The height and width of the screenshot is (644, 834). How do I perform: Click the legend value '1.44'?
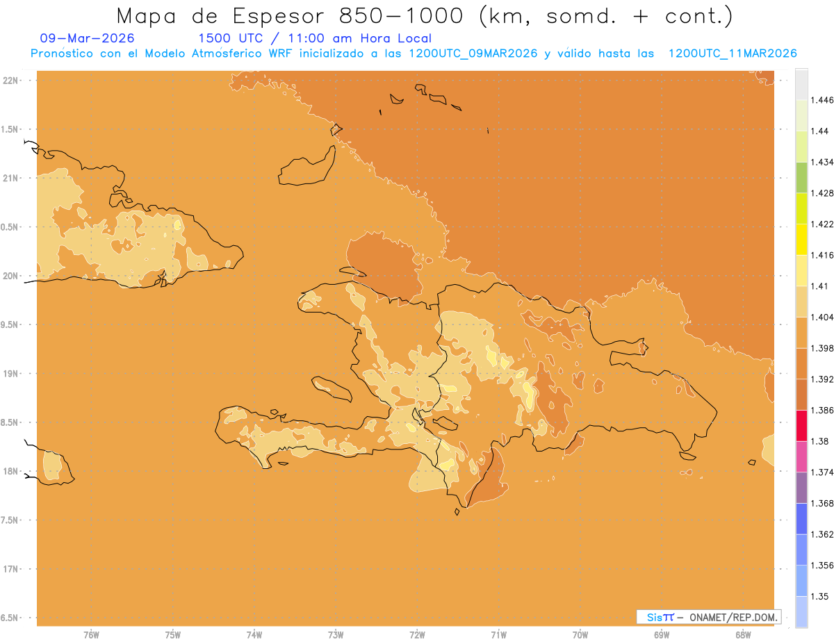[820, 131]
